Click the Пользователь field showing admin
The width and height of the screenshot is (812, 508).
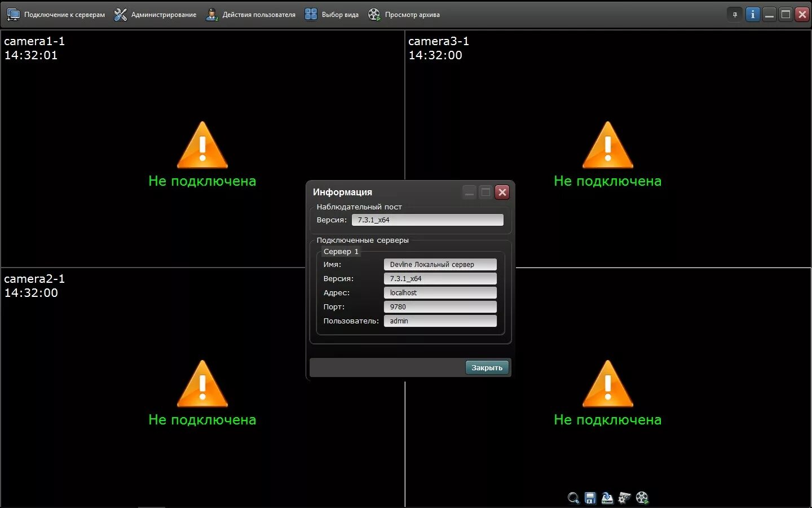click(440, 321)
